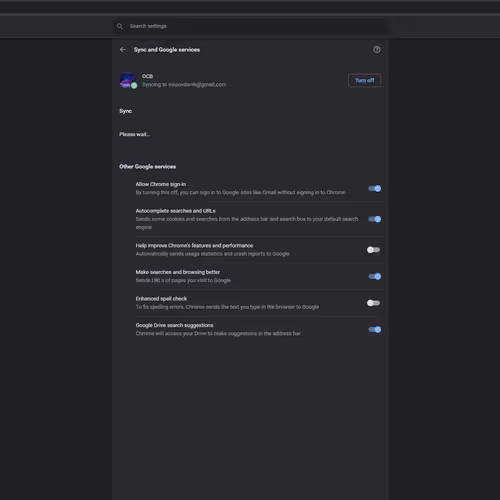Open the help icon in settings header
This screenshot has width=500, height=500.
coord(376,50)
